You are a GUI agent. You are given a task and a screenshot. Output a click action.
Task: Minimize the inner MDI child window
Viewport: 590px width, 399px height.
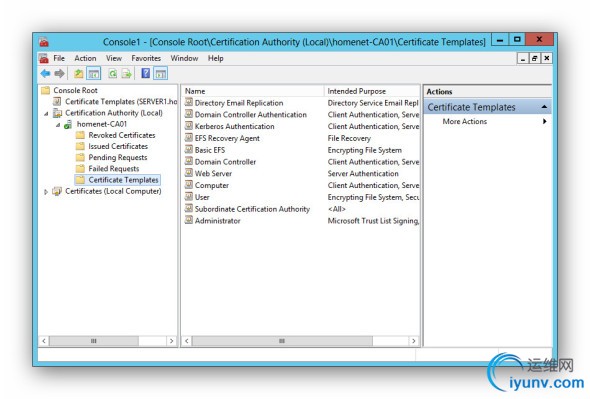tap(523, 58)
